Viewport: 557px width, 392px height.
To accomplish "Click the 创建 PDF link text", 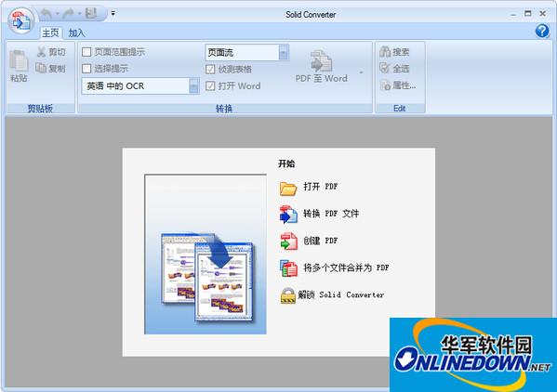I will click(321, 241).
